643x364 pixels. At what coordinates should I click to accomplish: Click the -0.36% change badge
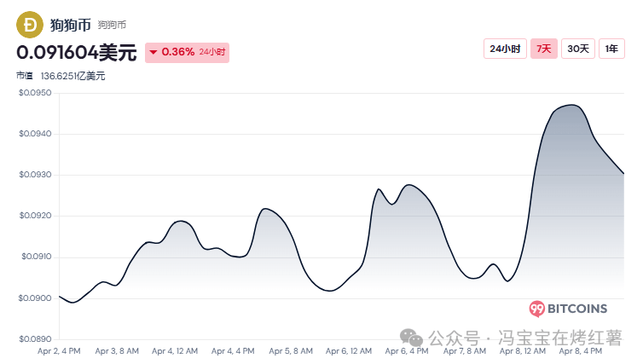(x=187, y=53)
